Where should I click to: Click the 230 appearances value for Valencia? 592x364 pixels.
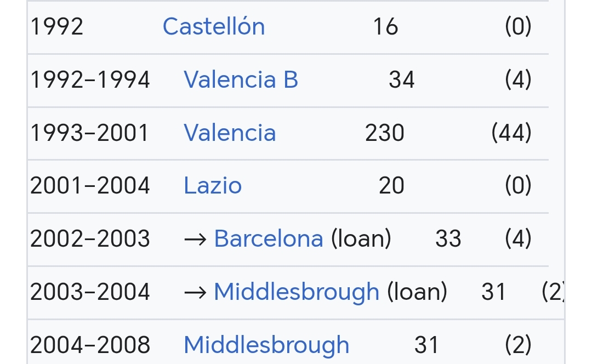(385, 133)
